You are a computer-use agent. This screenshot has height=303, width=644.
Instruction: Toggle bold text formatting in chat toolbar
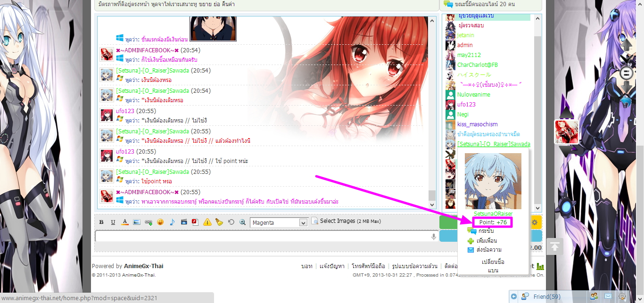tap(101, 222)
